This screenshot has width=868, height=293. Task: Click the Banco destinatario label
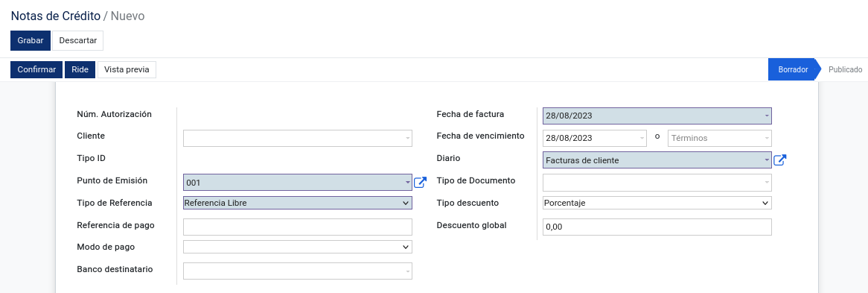click(115, 269)
